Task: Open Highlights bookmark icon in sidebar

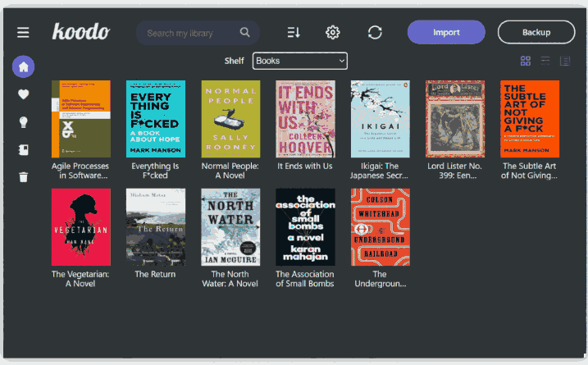Action: pos(23,149)
